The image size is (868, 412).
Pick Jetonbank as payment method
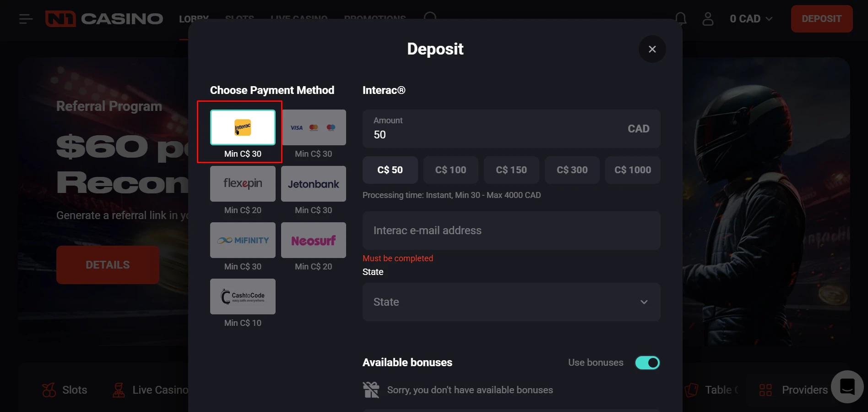pos(314,184)
